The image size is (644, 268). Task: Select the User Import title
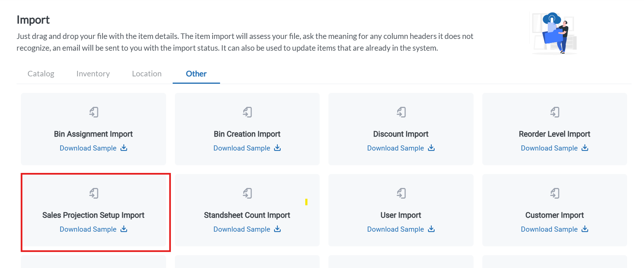[x=401, y=215]
